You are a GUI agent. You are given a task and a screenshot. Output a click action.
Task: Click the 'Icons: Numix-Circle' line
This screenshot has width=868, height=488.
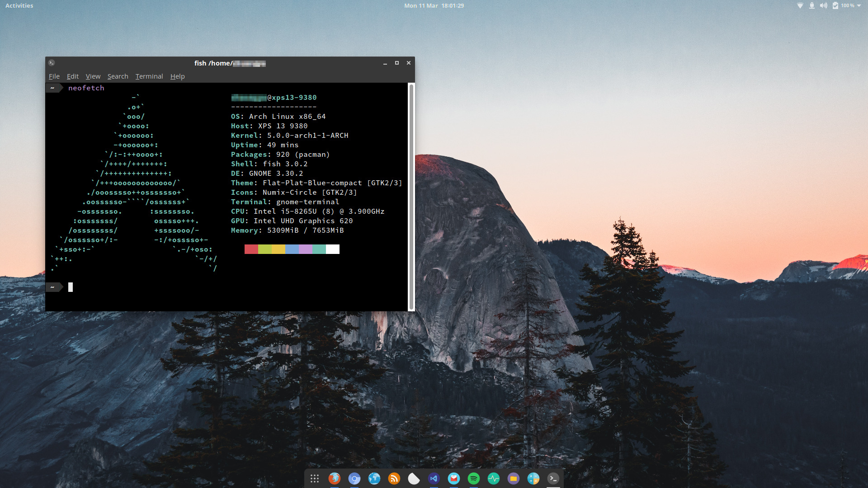(294, 192)
